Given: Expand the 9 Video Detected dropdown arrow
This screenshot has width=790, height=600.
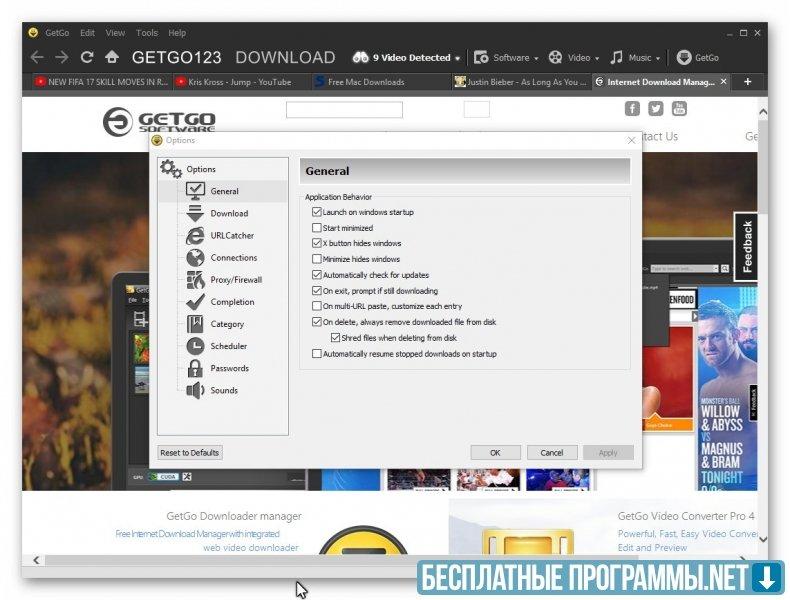Looking at the screenshot, I should [457, 58].
